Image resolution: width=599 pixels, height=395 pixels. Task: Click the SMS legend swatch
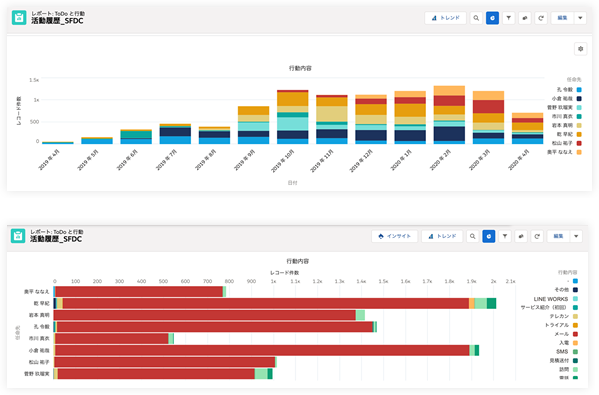pos(575,351)
